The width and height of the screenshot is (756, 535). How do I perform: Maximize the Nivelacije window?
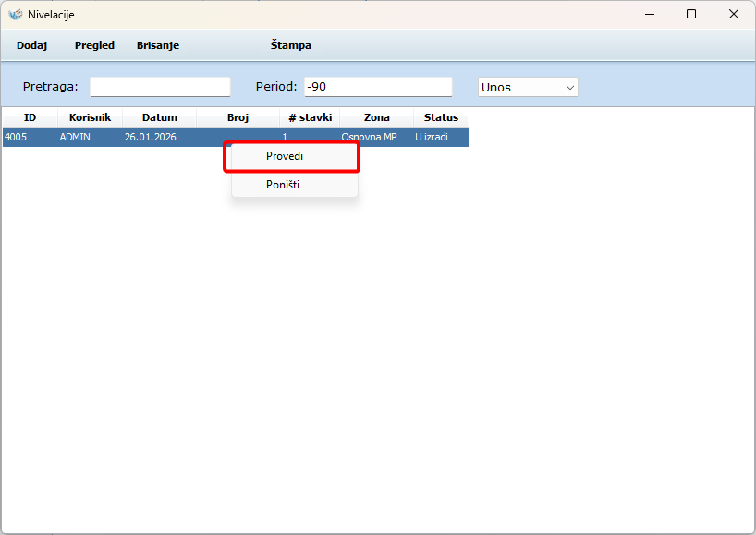click(x=691, y=15)
